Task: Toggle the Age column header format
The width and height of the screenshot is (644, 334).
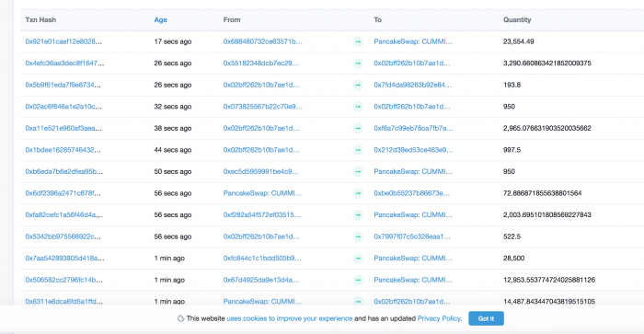Action: point(161,19)
